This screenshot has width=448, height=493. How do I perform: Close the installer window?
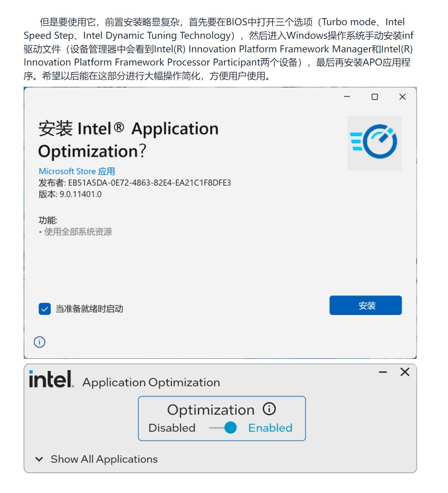tap(402, 97)
